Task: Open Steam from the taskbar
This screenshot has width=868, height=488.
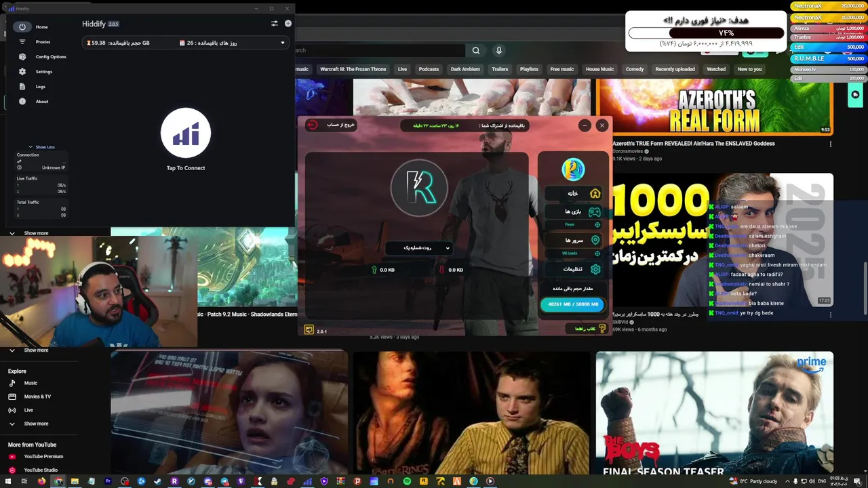Action: [x=157, y=481]
